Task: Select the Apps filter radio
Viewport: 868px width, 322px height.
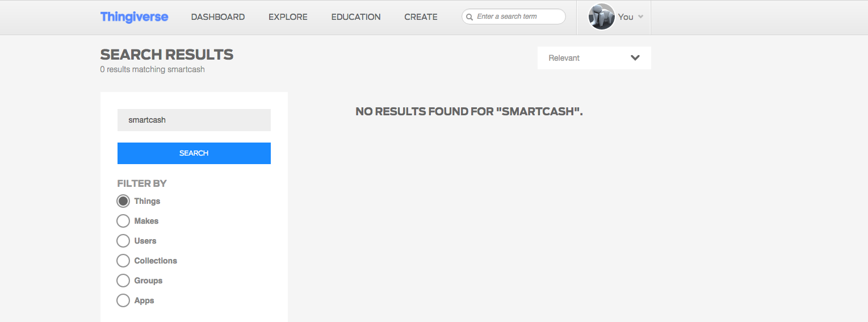Action: 123,300
